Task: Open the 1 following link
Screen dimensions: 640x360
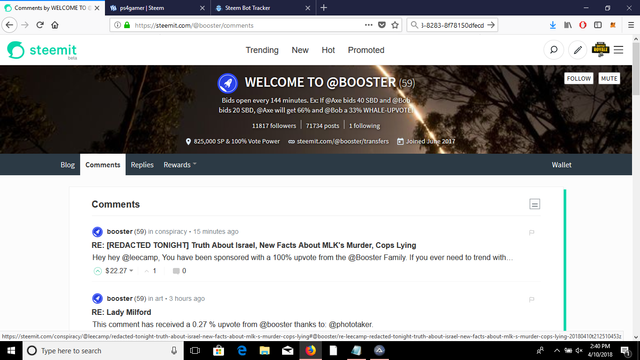Action: (x=364, y=126)
